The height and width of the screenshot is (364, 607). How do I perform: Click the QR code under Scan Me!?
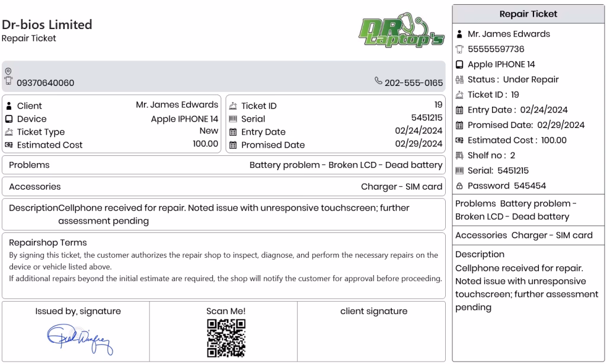click(x=226, y=338)
